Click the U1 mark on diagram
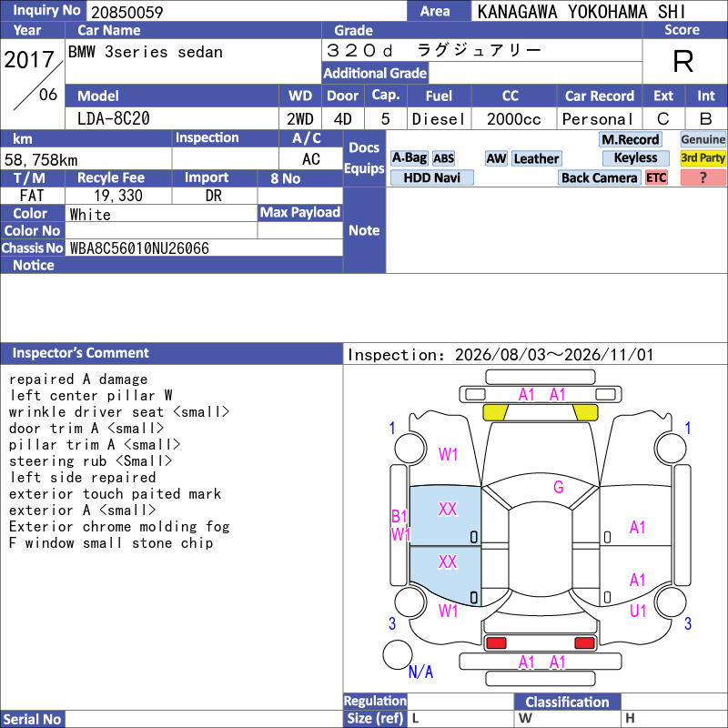 (638, 611)
